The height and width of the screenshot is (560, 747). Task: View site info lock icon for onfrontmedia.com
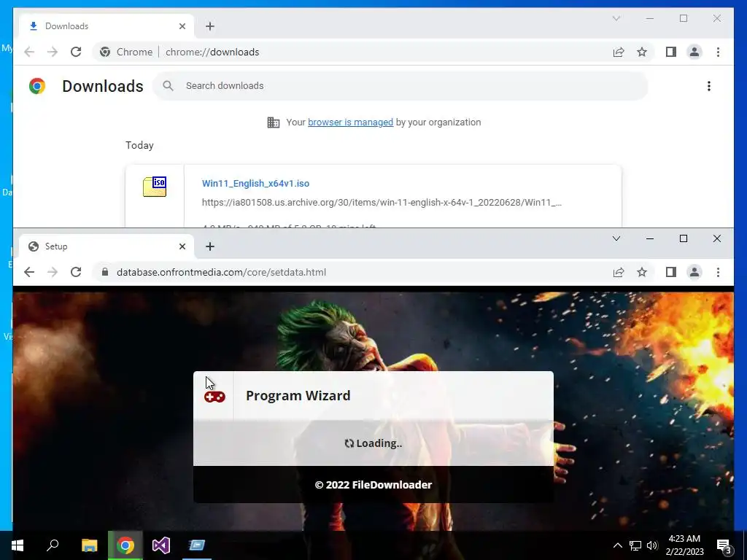point(105,272)
